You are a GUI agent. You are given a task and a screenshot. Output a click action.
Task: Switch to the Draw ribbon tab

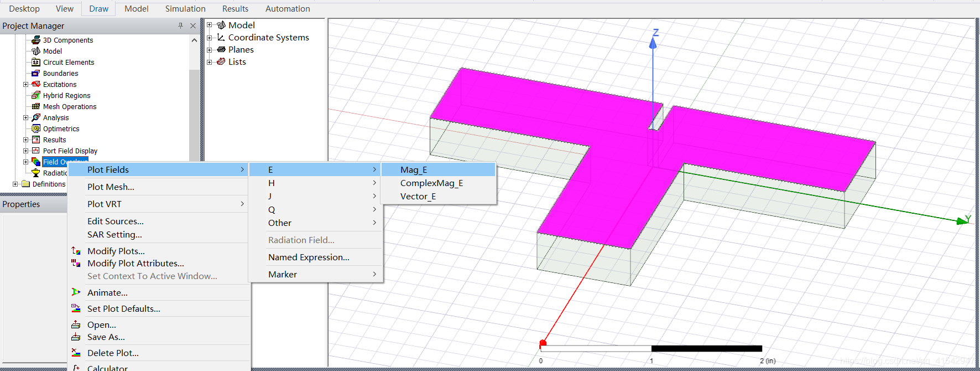99,9
